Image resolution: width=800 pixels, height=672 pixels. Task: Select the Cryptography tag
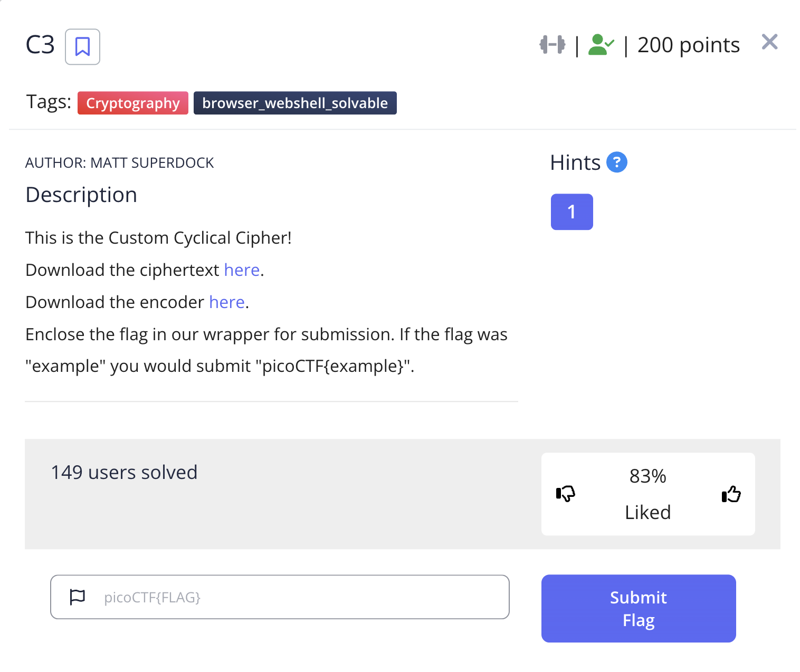click(x=133, y=103)
